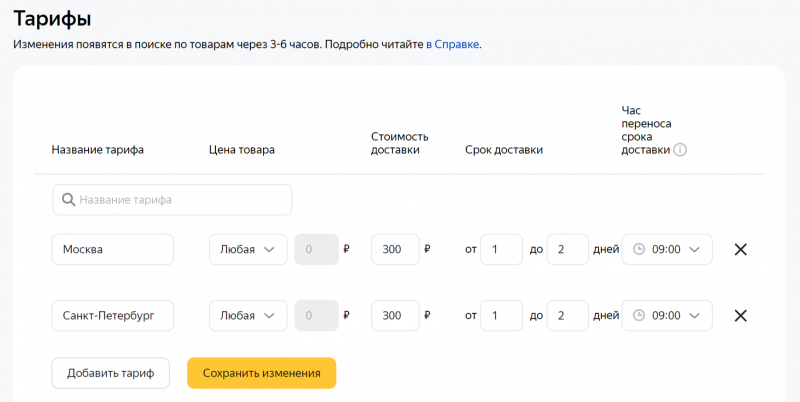Click the "от" days field for Москва
The image size is (800, 402).
[501, 250]
